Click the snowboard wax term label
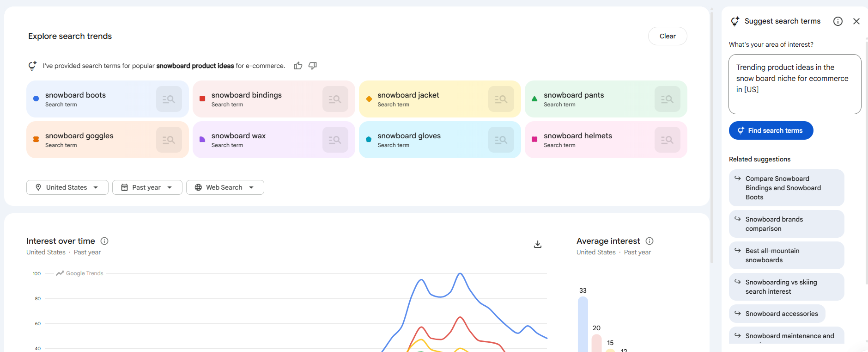This screenshot has height=352, width=868. [x=238, y=136]
